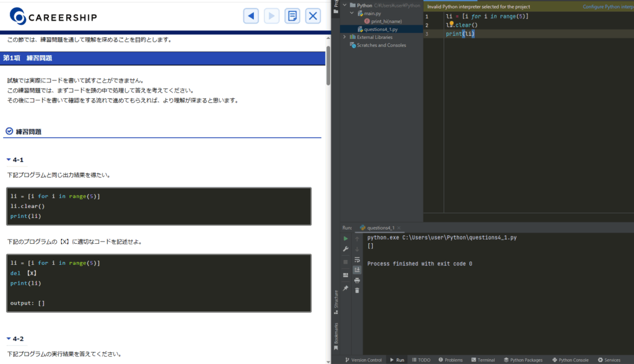The height and width of the screenshot is (364, 634).
Task: Collapse the 4-1 question section
Action: tap(9, 160)
